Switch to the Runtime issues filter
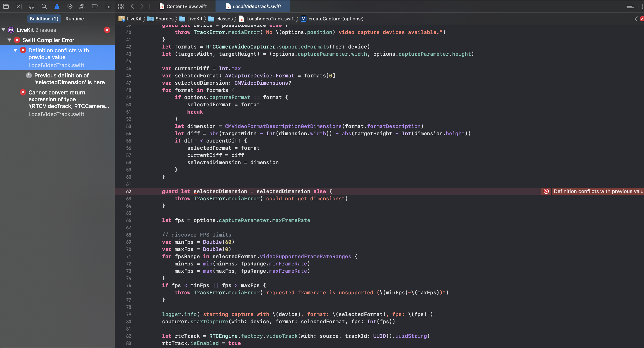 pos(75,19)
